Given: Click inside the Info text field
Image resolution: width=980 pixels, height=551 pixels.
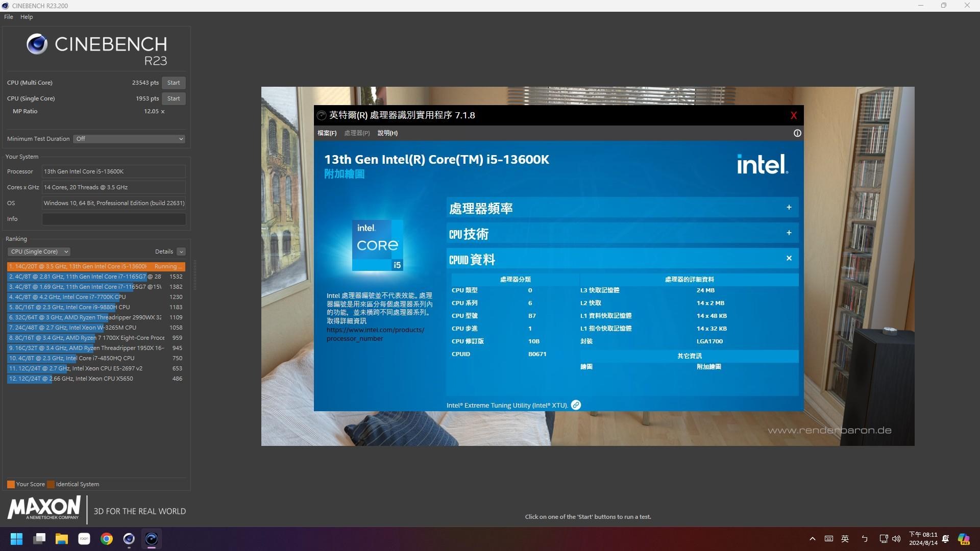Looking at the screenshot, I should (x=113, y=219).
